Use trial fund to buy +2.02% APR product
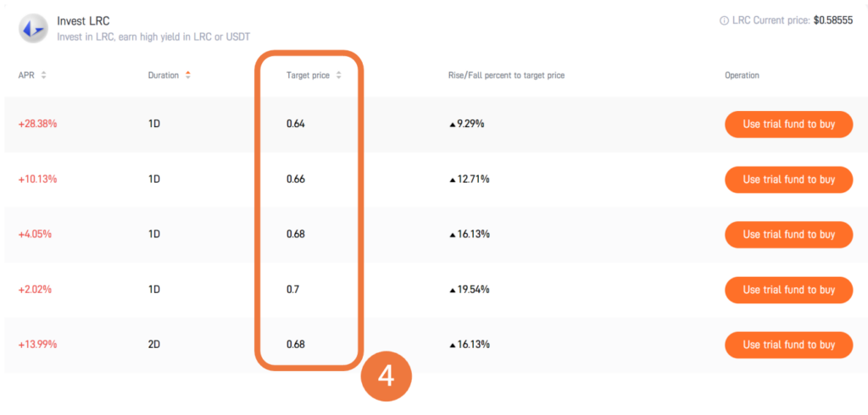Viewport: 868px width, 415px height. pyautogui.click(x=788, y=290)
